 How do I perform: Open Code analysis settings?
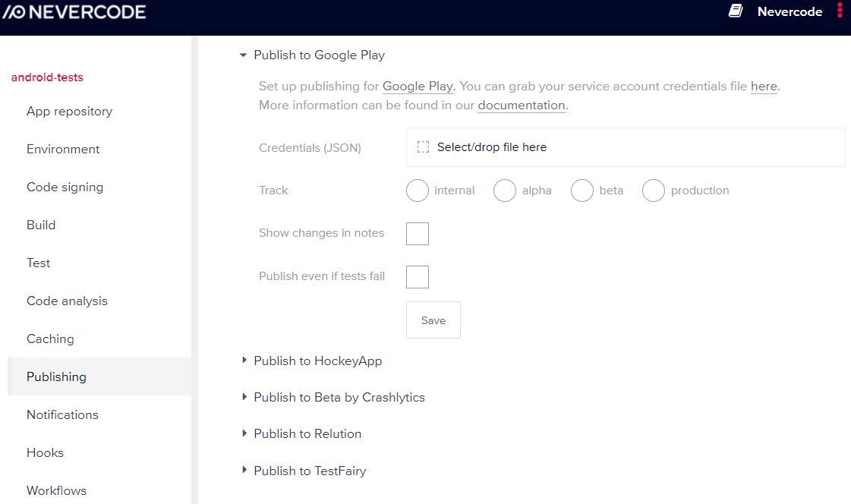pos(67,301)
